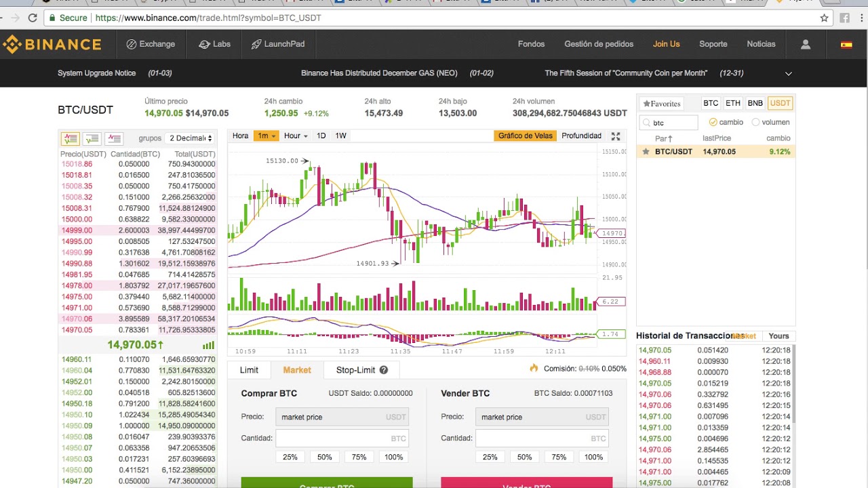Screen dimensions: 868x488
Task: Click the browser address bar
Action: pyautogui.click(x=437, y=18)
